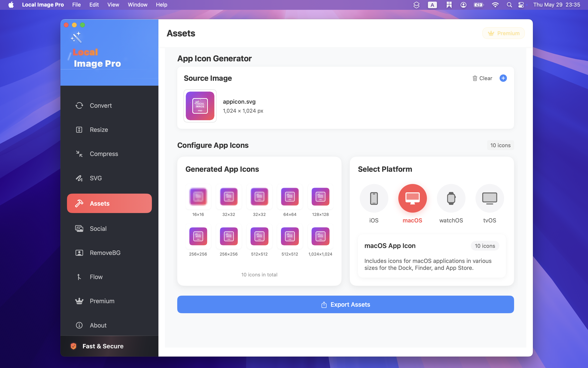Open the Premium sidebar section
The height and width of the screenshot is (368, 588).
coord(109,301)
